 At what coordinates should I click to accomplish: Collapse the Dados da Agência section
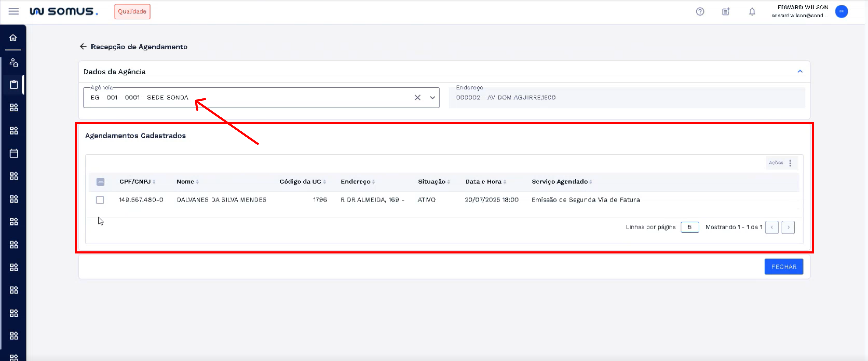(x=799, y=71)
